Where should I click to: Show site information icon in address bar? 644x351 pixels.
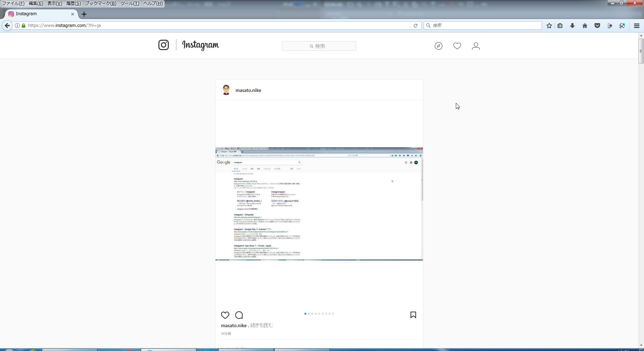click(x=17, y=26)
